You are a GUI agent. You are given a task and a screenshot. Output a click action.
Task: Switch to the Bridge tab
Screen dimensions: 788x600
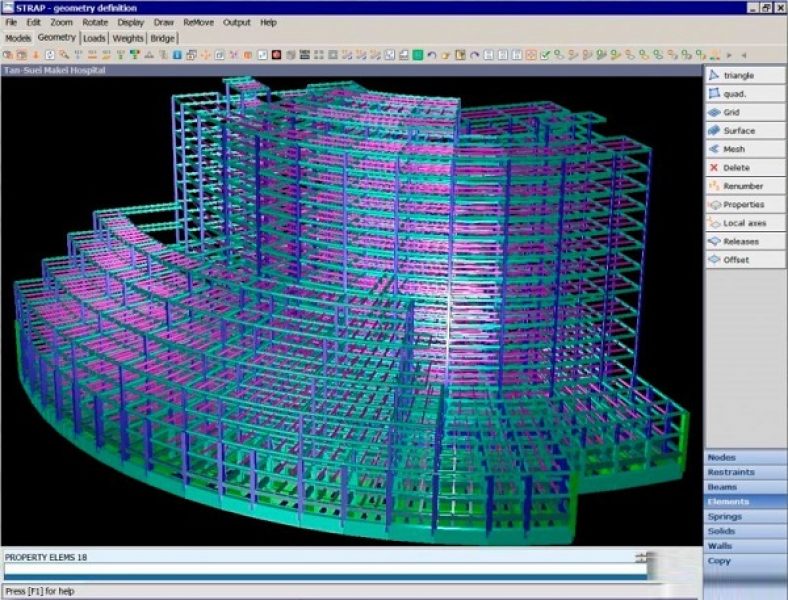click(163, 38)
